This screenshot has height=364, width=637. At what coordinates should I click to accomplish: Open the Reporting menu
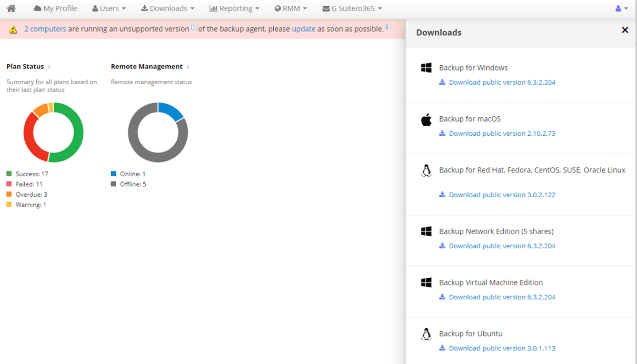pos(234,8)
